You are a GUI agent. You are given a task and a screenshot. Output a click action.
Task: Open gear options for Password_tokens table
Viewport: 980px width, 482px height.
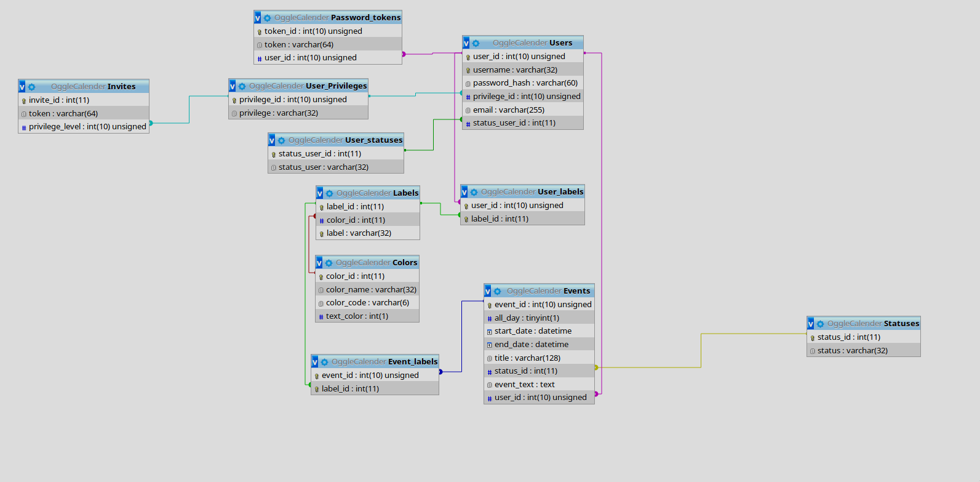click(267, 18)
